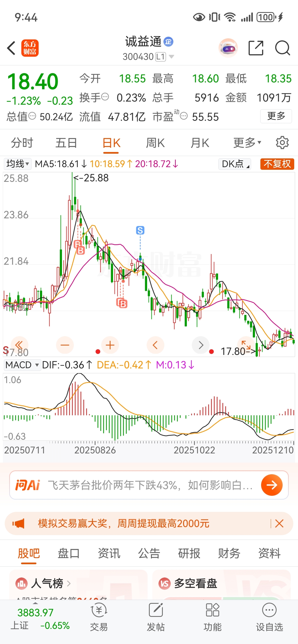The image size is (298, 644).
Task: Expand the stock code dropdown triangle
Action: (171, 57)
